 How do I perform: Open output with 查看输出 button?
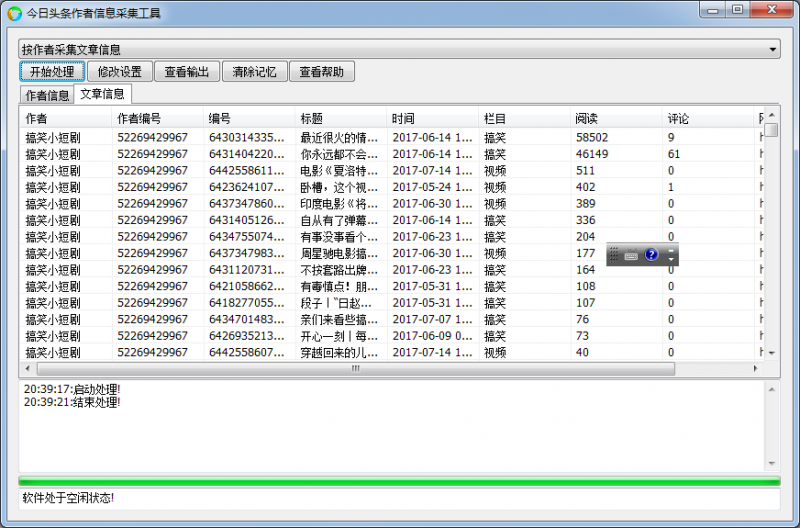click(187, 71)
